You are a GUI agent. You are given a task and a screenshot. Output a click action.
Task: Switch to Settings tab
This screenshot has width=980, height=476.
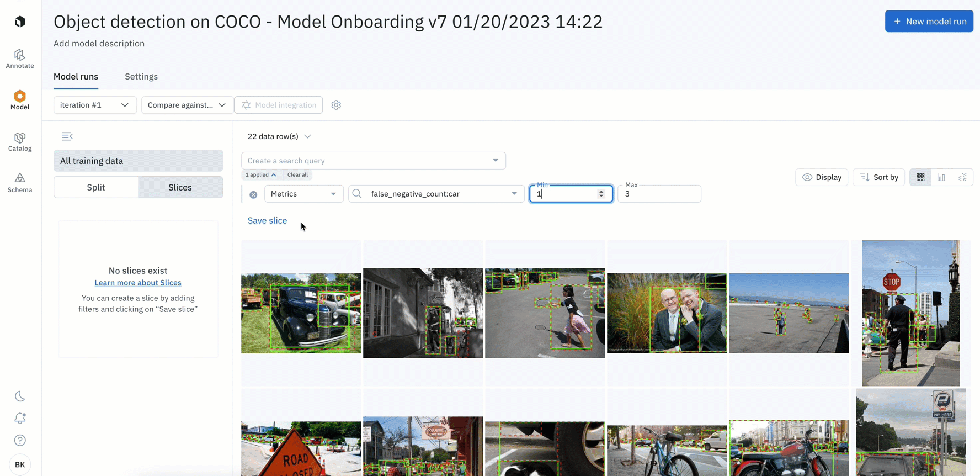[x=141, y=77]
